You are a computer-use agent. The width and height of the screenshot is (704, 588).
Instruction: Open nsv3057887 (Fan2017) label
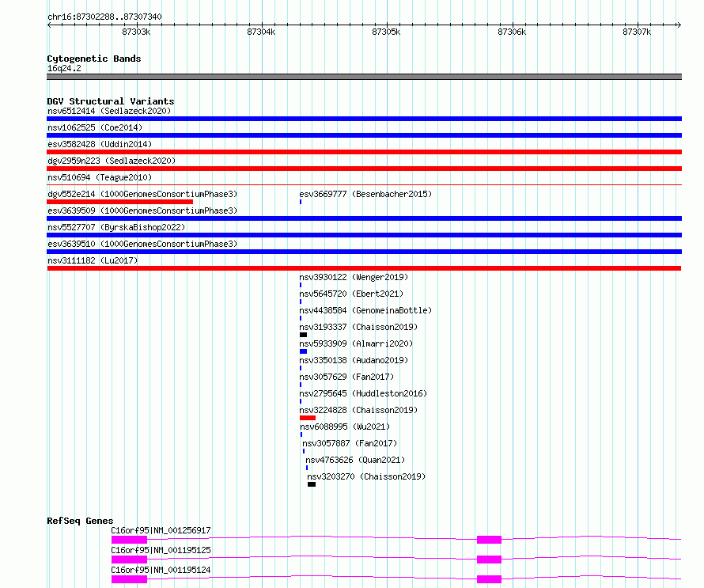[350, 443]
